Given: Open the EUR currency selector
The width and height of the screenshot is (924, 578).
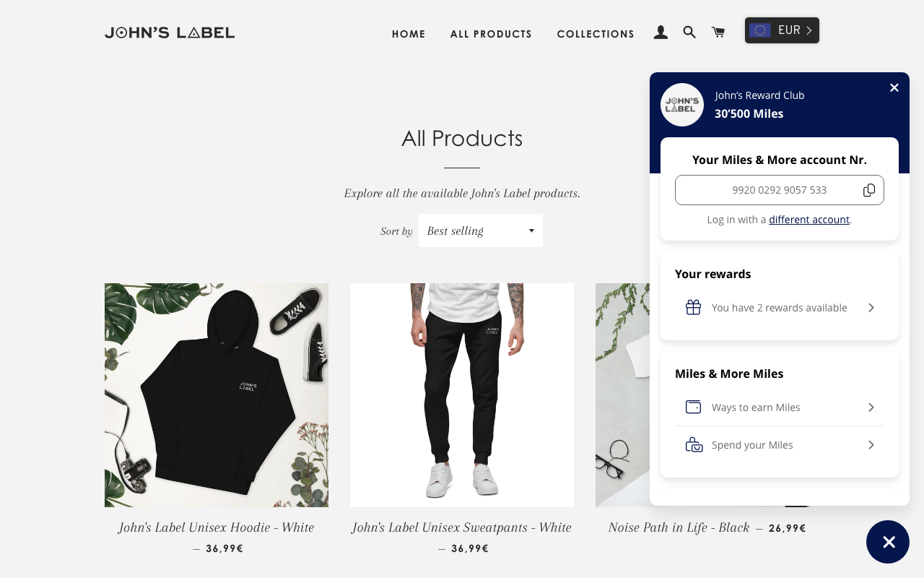Looking at the screenshot, I should [x=782, y=30].
